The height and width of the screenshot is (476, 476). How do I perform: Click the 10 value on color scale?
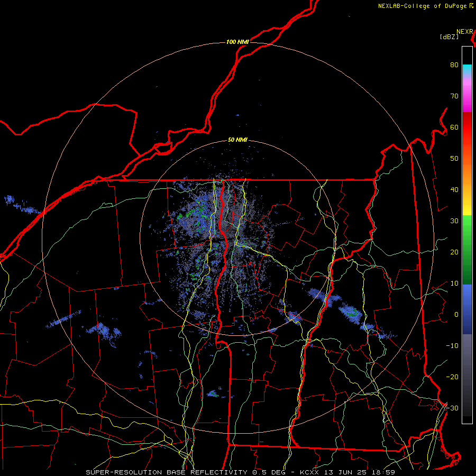coord(454,283)
